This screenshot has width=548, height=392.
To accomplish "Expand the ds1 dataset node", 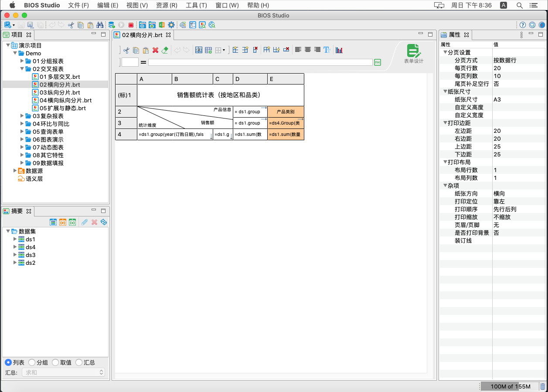I will [15, 239].
